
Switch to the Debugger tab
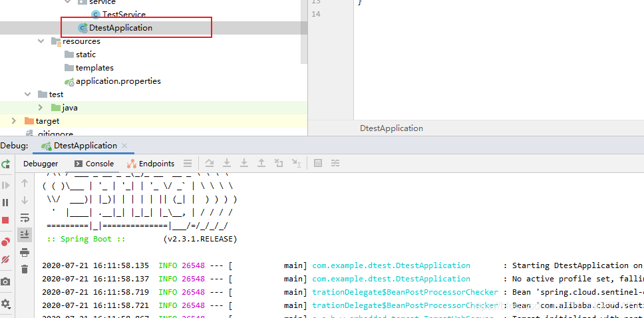click(41, 164)
